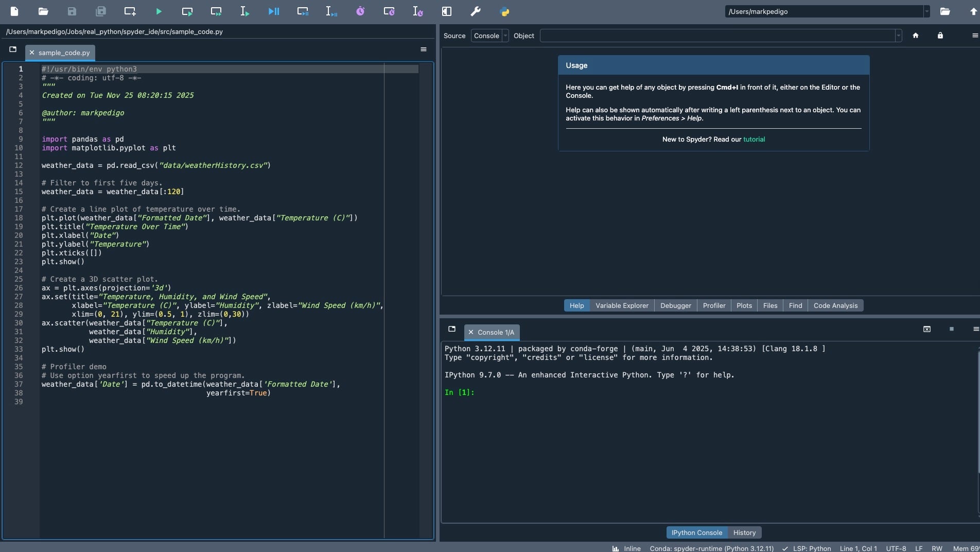Create a new file
Screen dimensions: 980x552
pos(14,11)
